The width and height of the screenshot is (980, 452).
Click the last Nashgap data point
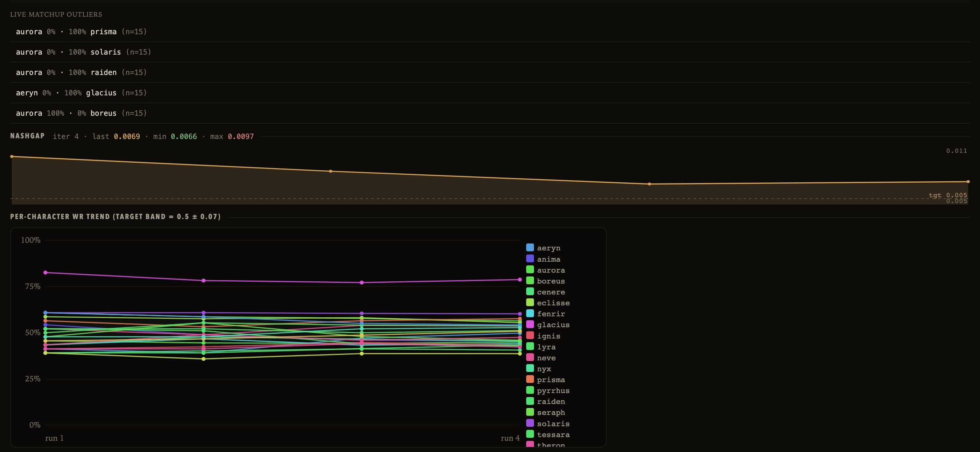(x=968, y=182)
